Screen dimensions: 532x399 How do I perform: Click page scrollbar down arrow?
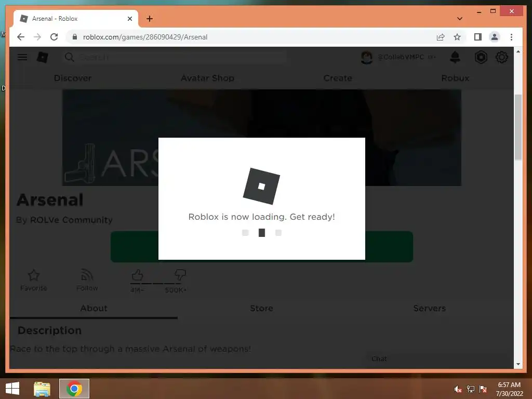point(518,364)
